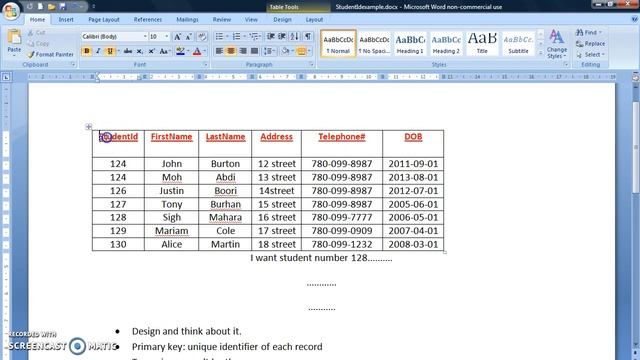Viewport: 640px width, 360px height.
Task: Open the Mailings tab
Action: click(187, 20)
